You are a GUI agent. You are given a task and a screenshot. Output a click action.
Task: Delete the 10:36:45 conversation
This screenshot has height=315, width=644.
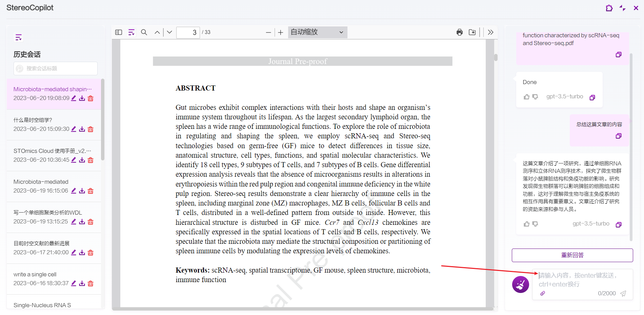pos(90,160)
